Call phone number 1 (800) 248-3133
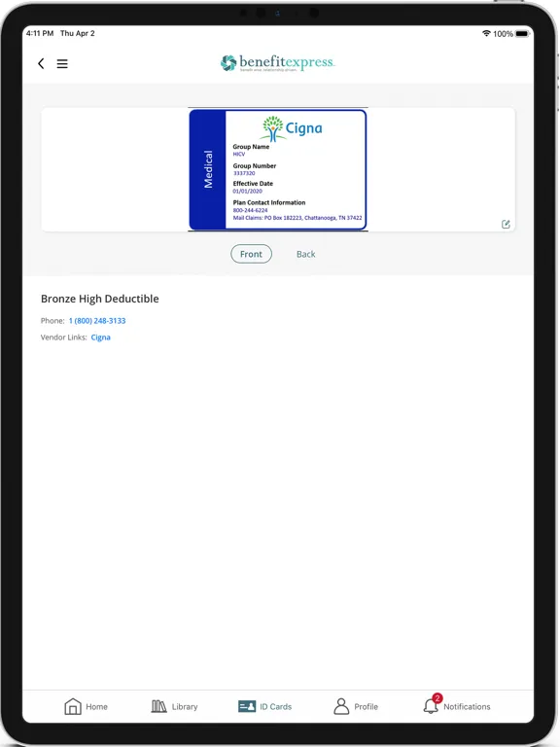Screen dimensions: 560x747 tap(97, 321)
